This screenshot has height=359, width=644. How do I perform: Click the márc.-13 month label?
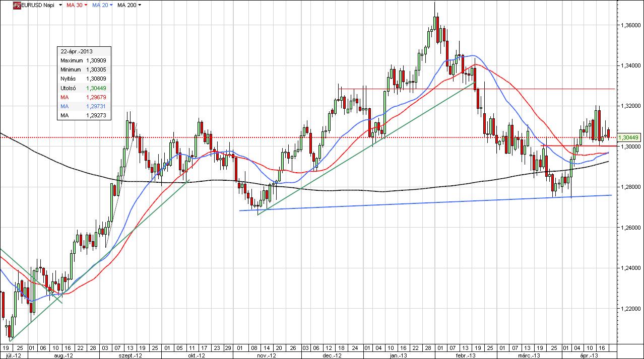coord(529,355)
